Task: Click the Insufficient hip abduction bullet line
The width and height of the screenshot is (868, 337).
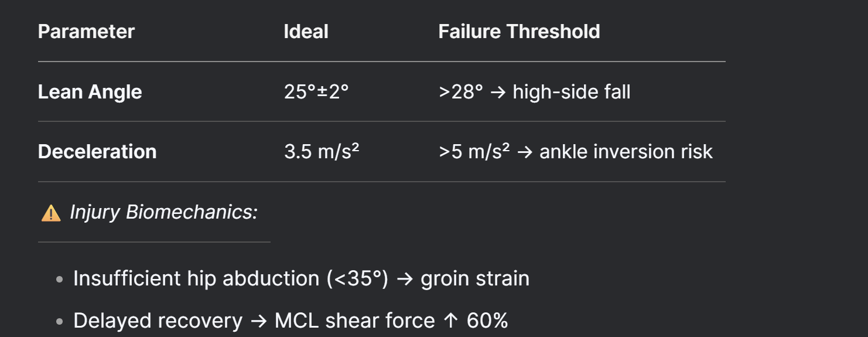Action: (301, 278)
